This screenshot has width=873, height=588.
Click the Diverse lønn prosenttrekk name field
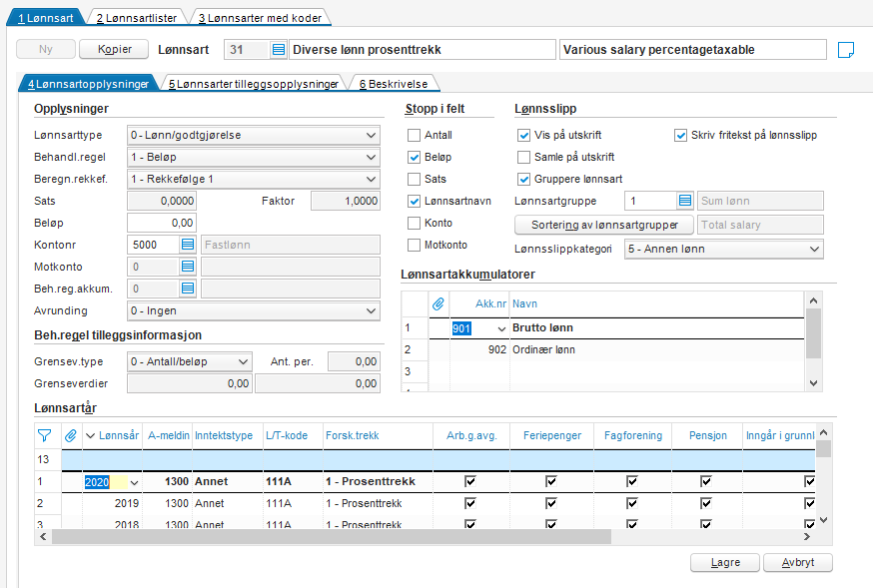[423, 50]
